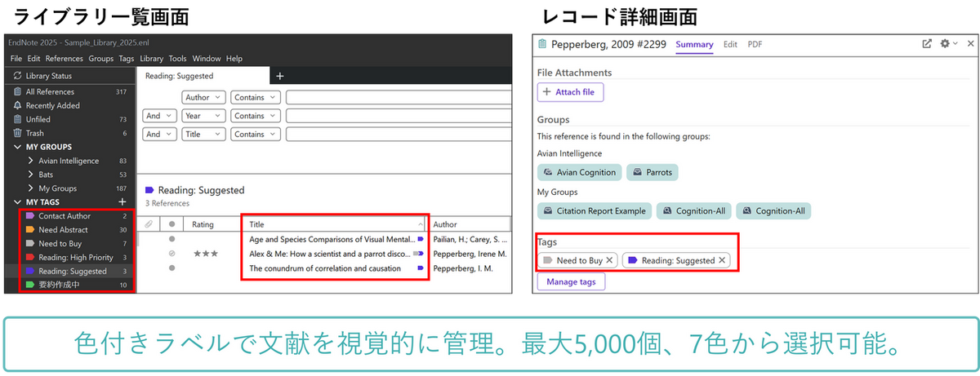
Task: Open a new tab with the plus icon
Action: point(279,76)
